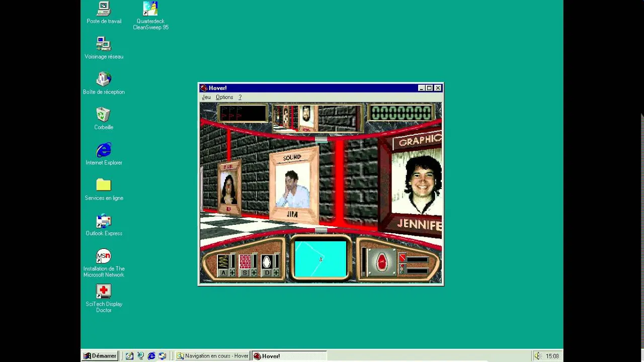Click plus button next to A
The image size is (644, 362).
coord(232,273)
